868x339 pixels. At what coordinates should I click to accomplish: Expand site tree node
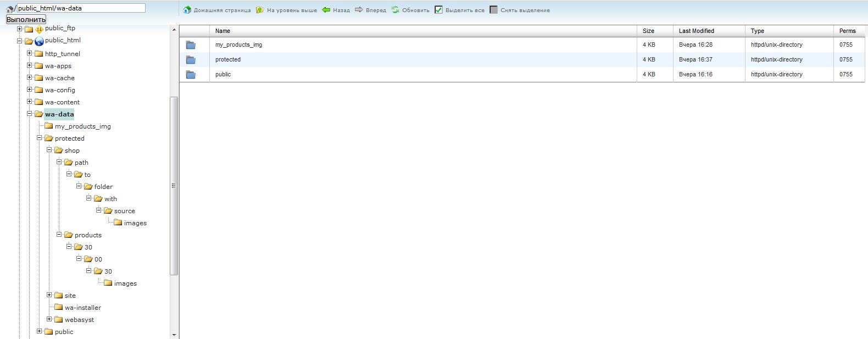coord(49,295)
